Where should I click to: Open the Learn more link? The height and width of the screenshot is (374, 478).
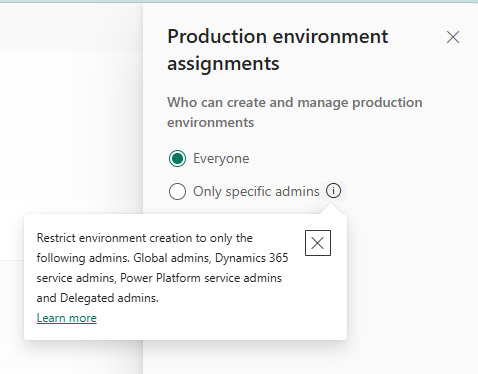(x=67, y=318)
